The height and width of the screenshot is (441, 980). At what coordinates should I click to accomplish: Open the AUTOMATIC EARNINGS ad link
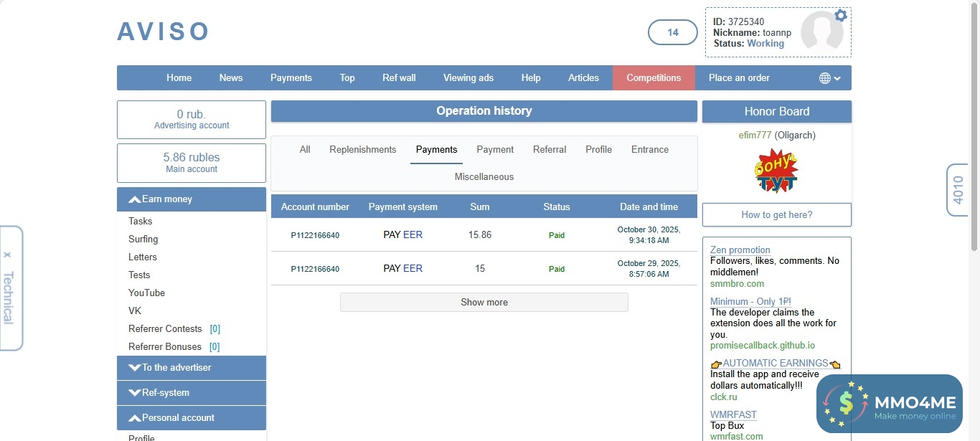pos(776,364)
